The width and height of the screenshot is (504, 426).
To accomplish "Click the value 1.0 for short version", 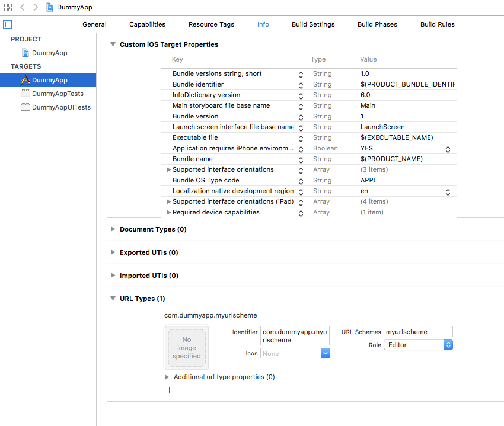I will click(365, 73).
